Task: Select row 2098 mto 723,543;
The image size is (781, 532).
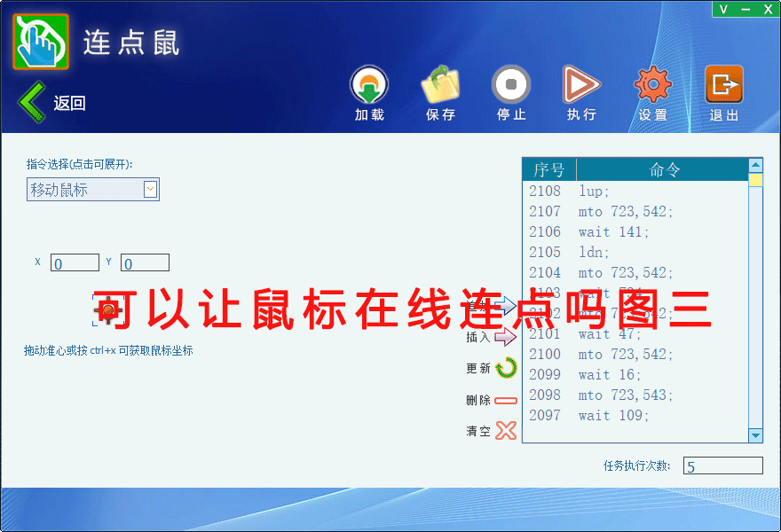Action: 635,395
